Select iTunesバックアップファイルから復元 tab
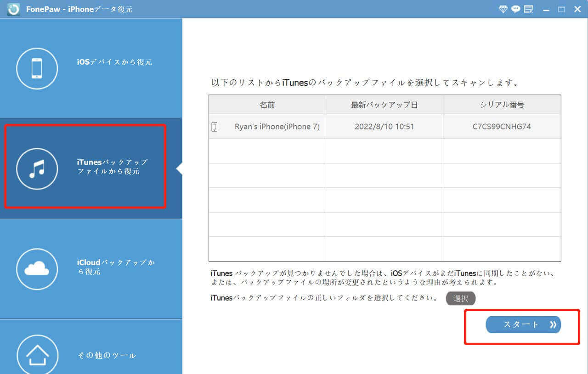588x374 pixels. pos(91,168)
